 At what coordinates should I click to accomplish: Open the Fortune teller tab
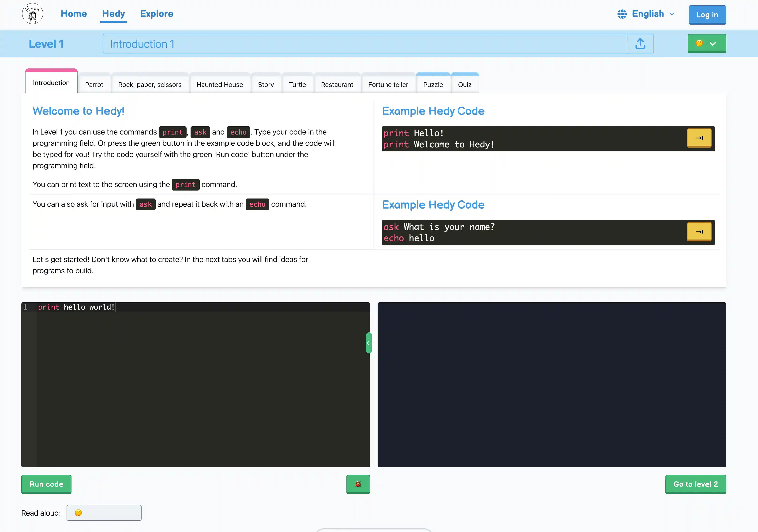coord(388,84)
